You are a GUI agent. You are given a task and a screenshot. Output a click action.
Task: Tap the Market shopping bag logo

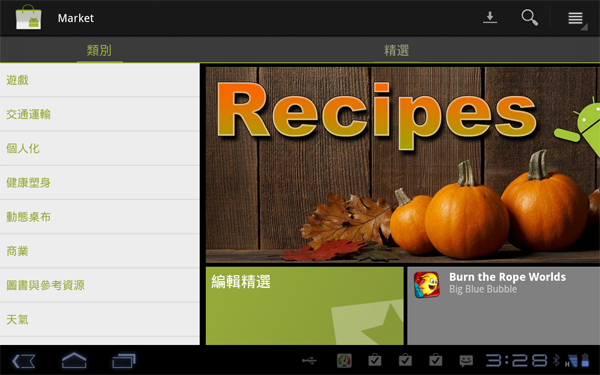pos(28,18)
